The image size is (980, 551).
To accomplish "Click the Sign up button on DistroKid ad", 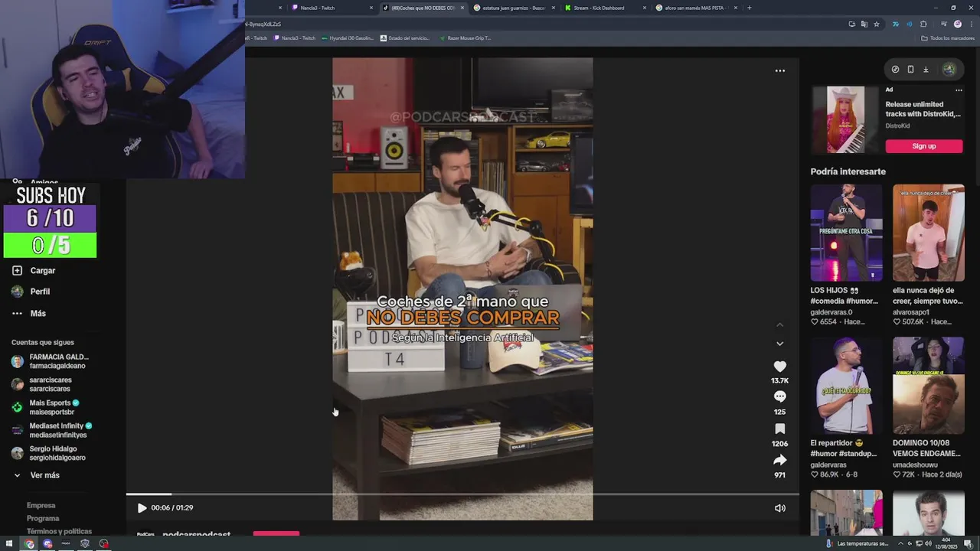I will [x=923, y=146].
